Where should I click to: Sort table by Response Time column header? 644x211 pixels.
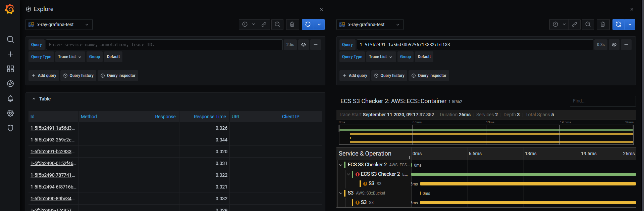pos(210,117)
